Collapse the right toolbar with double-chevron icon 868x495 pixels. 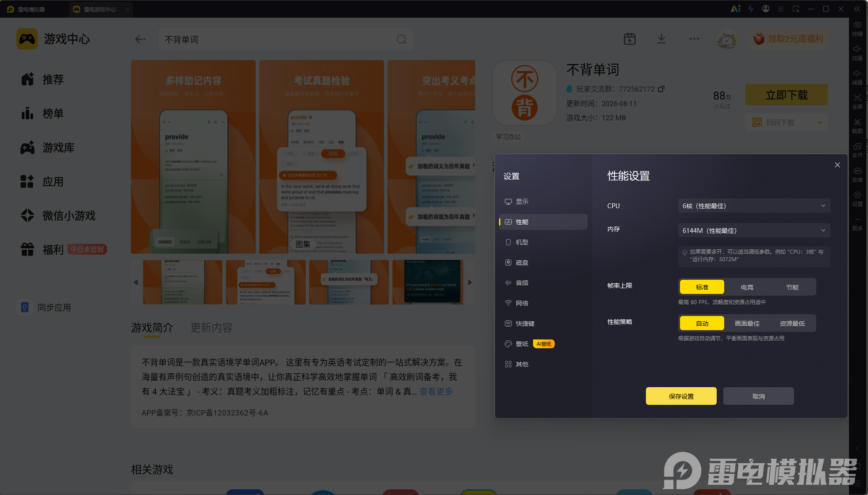pyautogui.click(x=857, y=9)
